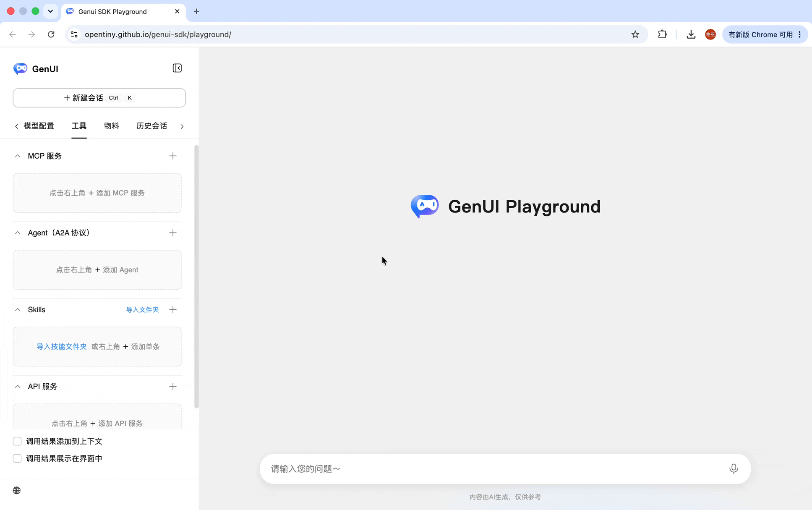Image resolution: width=812 pixels, height=510 pixels.
Task: Click the 添加 MCP 服务 placeholder box
Action: (x=97, y=193)
